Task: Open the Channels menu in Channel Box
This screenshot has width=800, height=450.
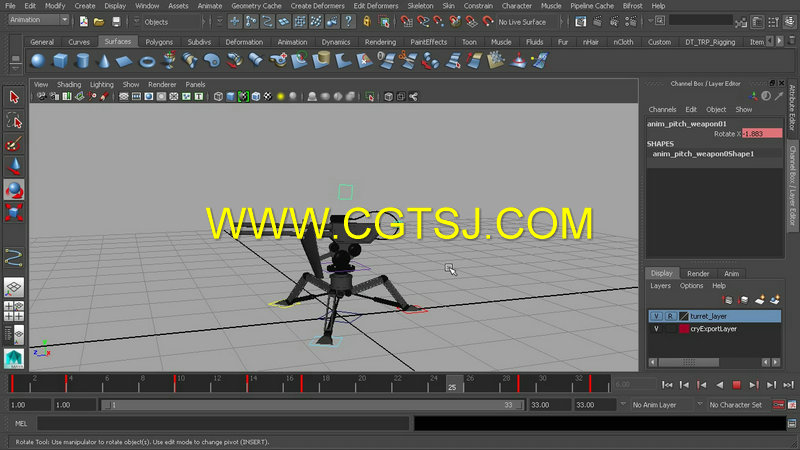Action: pos(662,109)
